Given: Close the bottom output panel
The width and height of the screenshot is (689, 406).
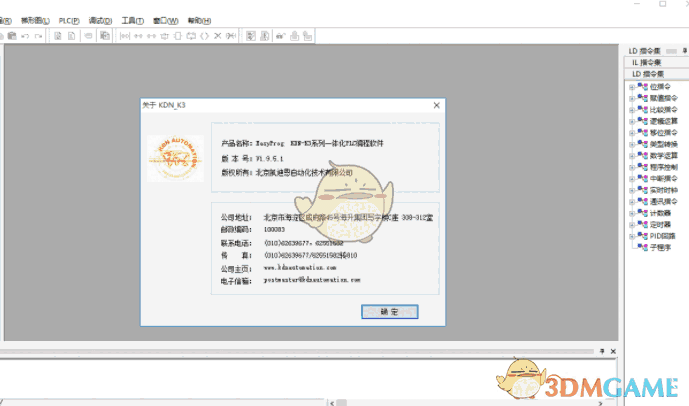Looking at the screenshot, I should click(613, 351).
